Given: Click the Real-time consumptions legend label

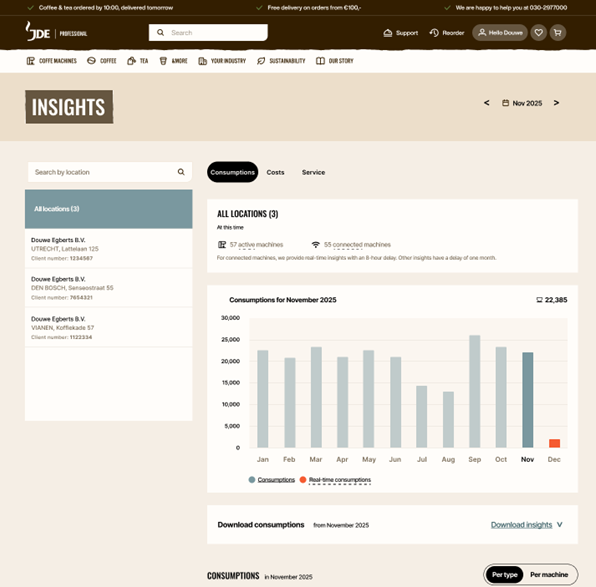Looking at the screenshot, I should [x=340, y=480].
